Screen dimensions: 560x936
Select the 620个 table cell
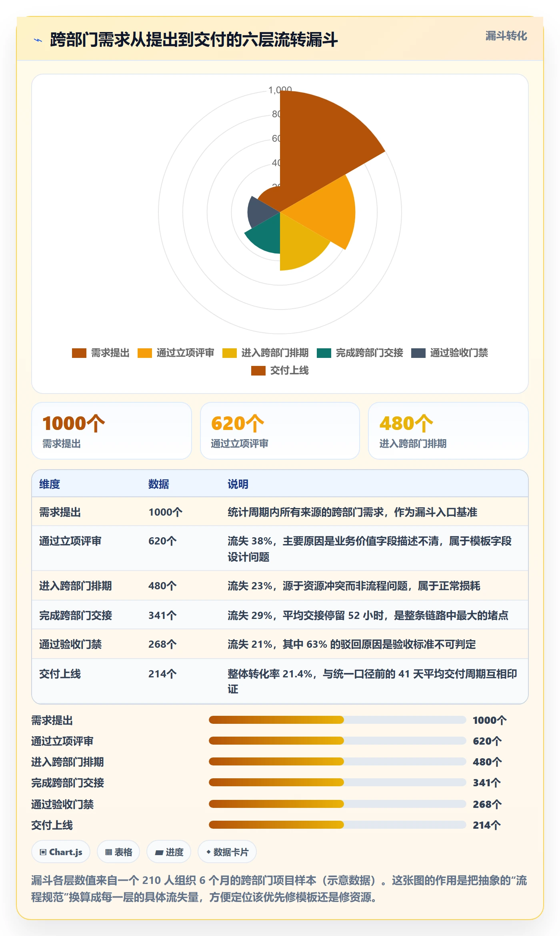(162, 541)
